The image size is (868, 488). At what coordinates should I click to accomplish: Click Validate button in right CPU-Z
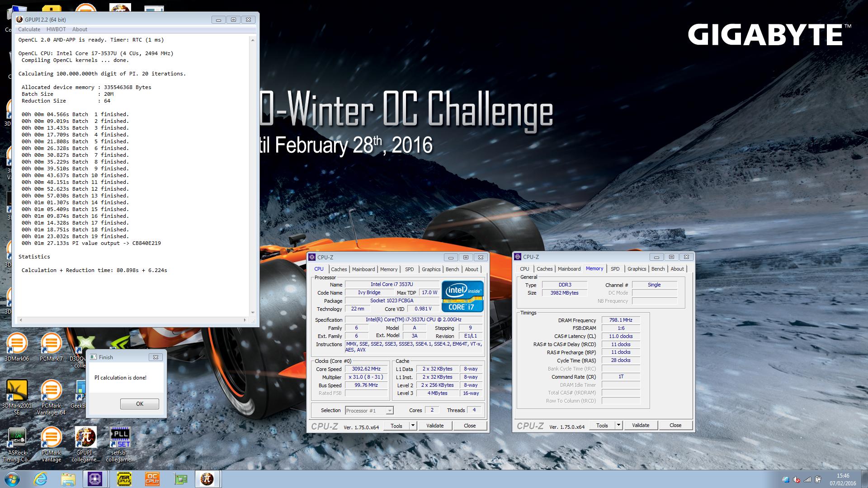click(641, 425)
